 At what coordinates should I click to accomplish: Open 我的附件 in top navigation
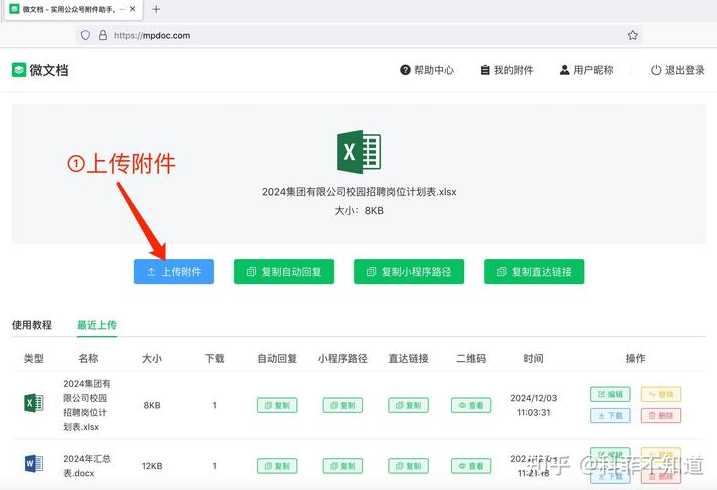[x=507, y=70]
